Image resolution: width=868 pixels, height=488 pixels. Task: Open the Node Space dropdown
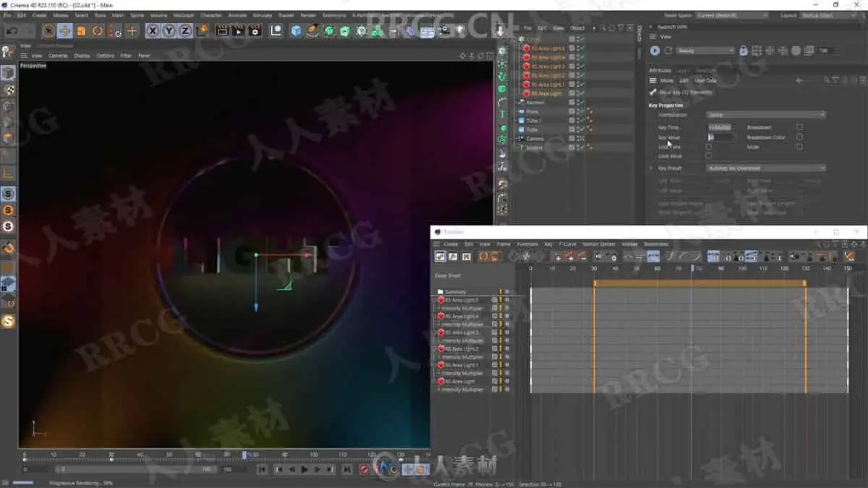click(733, 15)
